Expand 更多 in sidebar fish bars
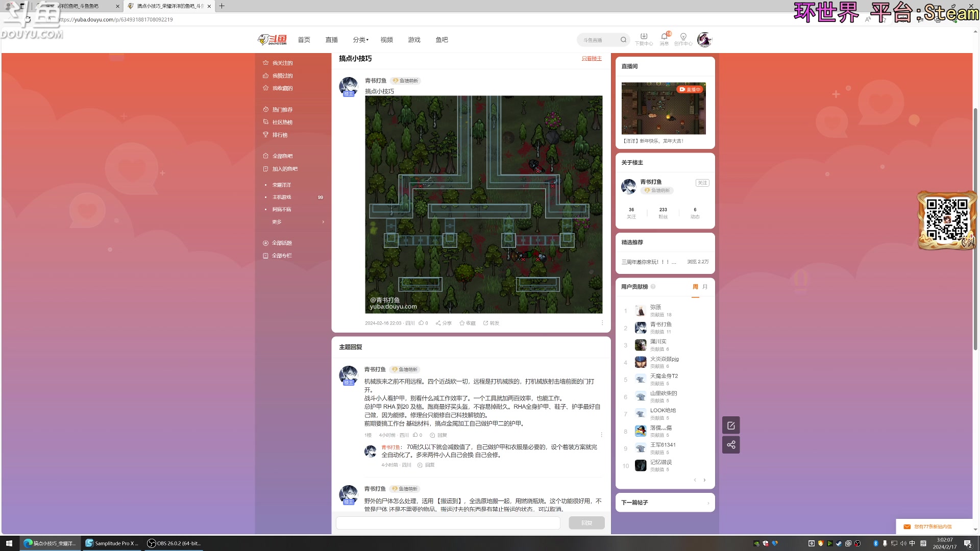980x551 pixels. pos(299,222)
